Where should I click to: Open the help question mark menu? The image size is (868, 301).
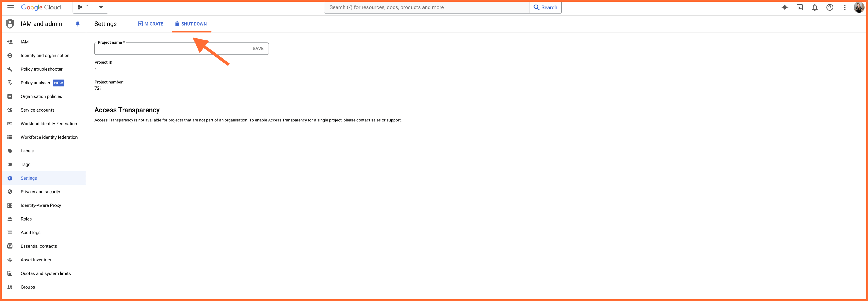click(830, 7)
